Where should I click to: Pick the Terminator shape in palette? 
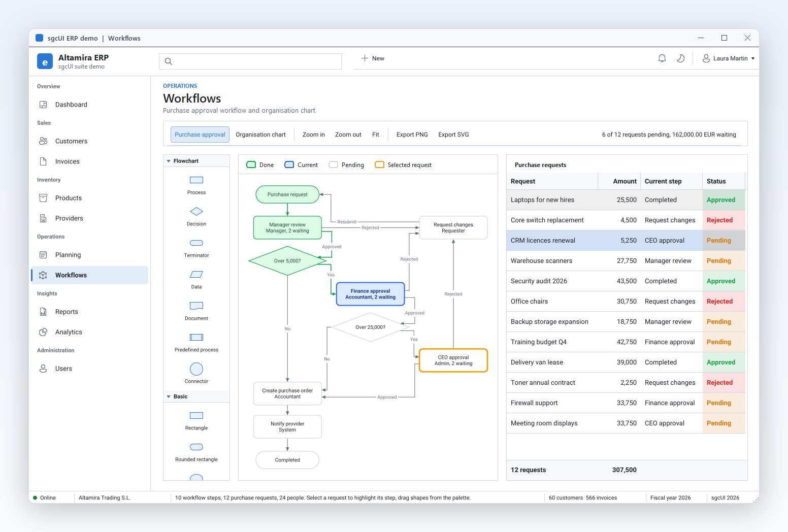pyautogui.click(x=196, y=243)
